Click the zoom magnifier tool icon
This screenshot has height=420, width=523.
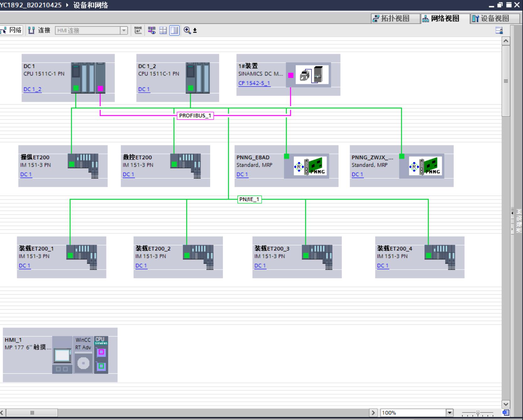click(x=187, y=30)
